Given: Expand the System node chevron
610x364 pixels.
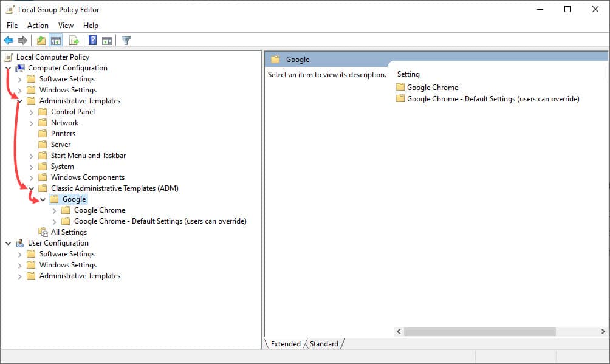Looking at the screenshot, I should [x=32, y=167].
